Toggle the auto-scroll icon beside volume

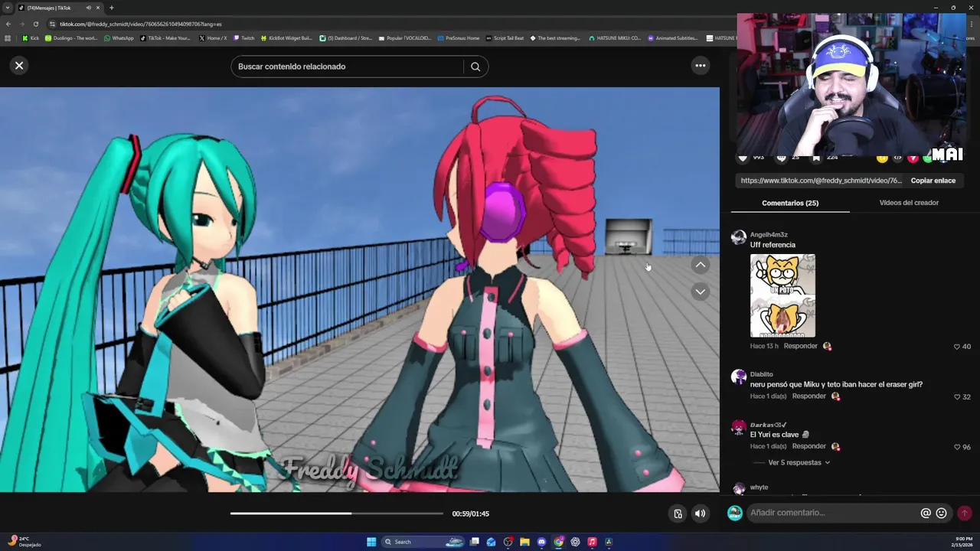(x=678, y=514)
